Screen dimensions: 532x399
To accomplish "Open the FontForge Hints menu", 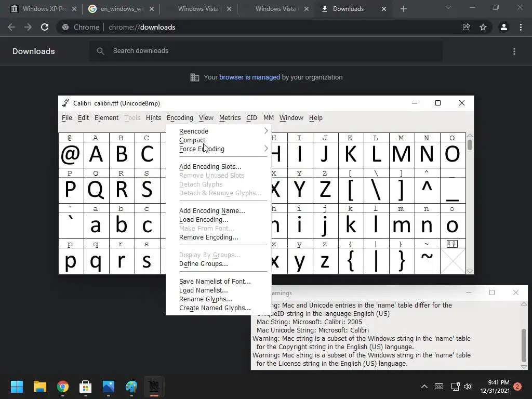I will coord(153,118).
